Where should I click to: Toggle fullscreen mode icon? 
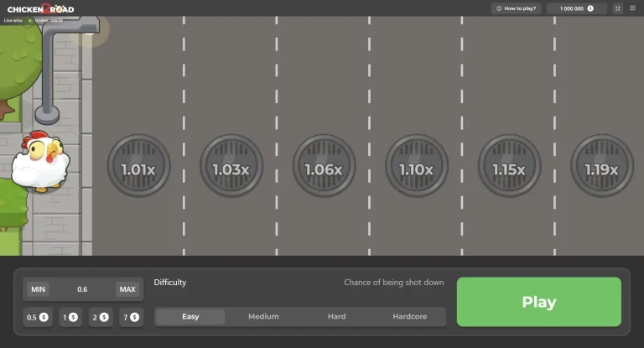pos(618,8)
